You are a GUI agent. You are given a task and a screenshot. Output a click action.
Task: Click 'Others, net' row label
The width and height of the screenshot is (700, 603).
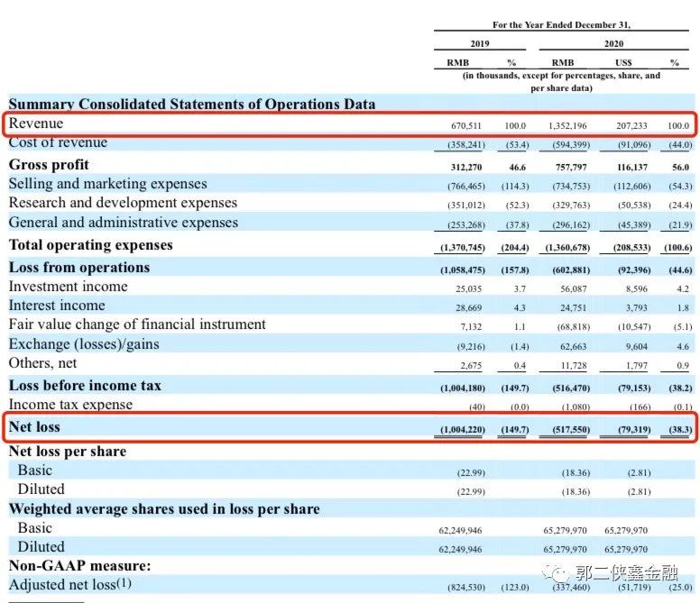[x=43, y=363]
